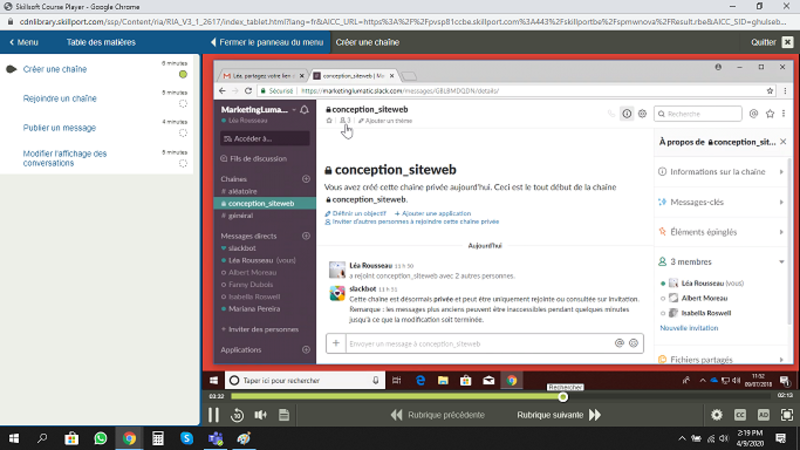Click Ajouter un thème in channel header
This screenshot has height=450, width=800.
point(385,121)
